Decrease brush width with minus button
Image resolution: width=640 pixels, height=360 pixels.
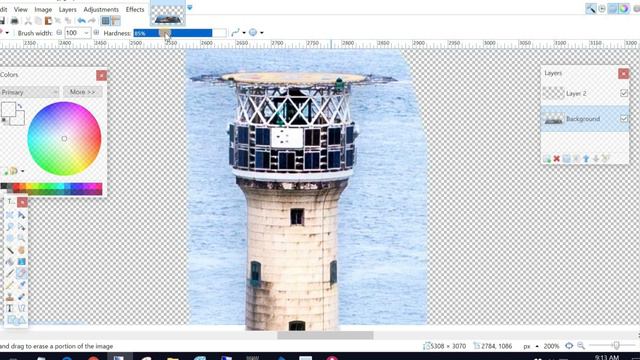(x=59, y=33)
